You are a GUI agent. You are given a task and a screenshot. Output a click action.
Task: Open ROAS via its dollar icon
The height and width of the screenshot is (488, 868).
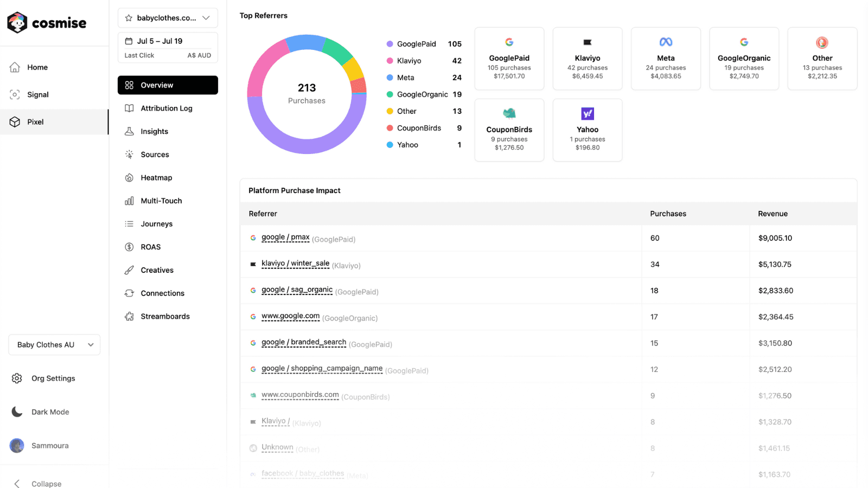[130, 247]
